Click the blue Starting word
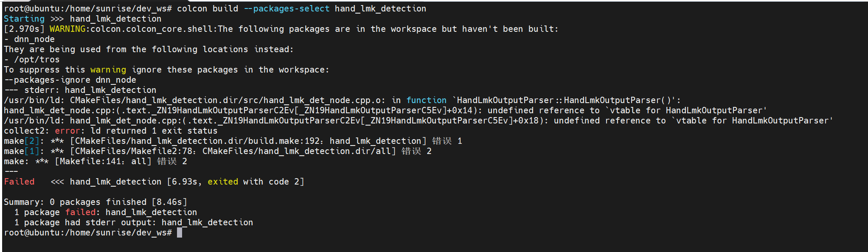868x252 pixels. coord(24,19)
